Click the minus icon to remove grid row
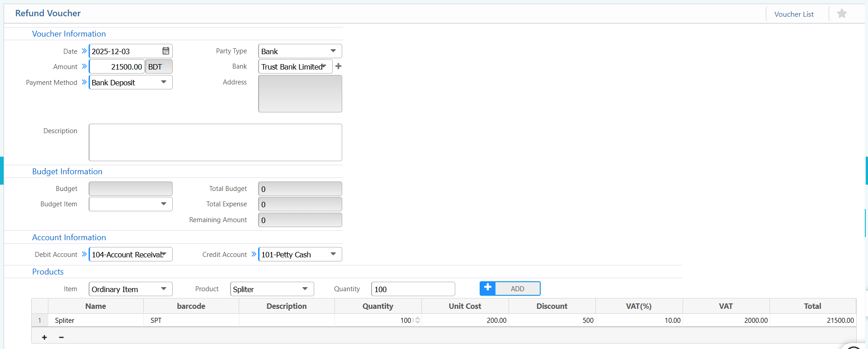 point(61,337)
